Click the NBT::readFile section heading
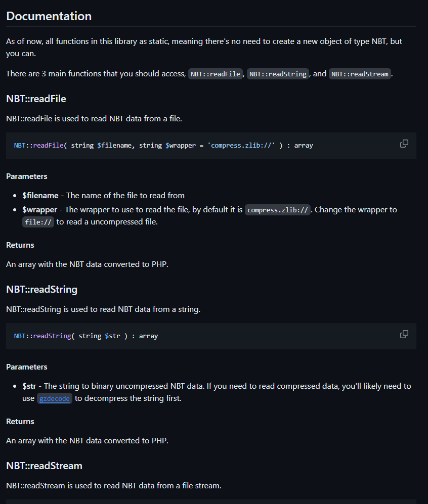Viewport: 428px width, 504px height. pyautogui.click(x=36, y=99)
